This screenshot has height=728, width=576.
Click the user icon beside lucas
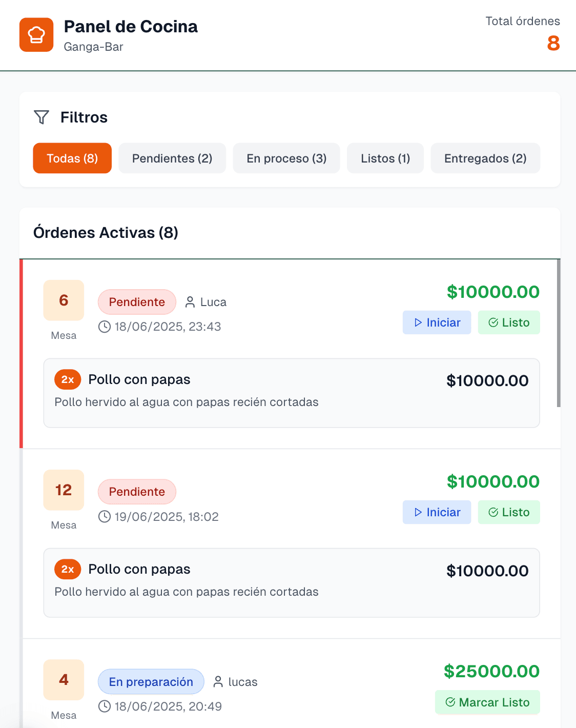point(218,682)
